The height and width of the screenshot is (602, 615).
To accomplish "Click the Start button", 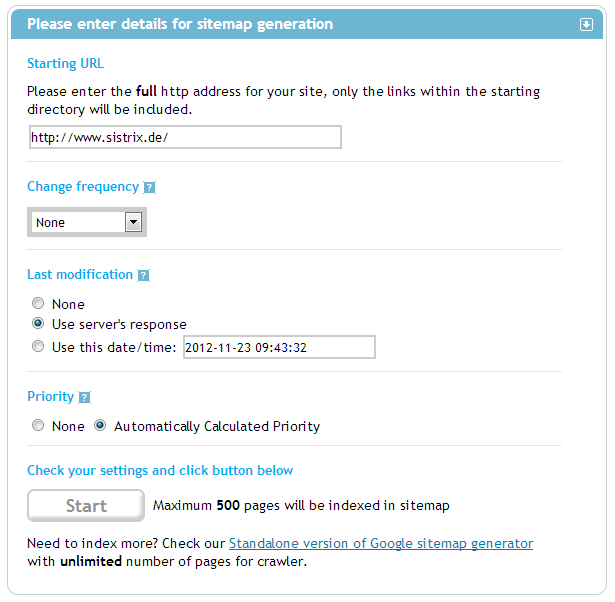I will 86,505.
